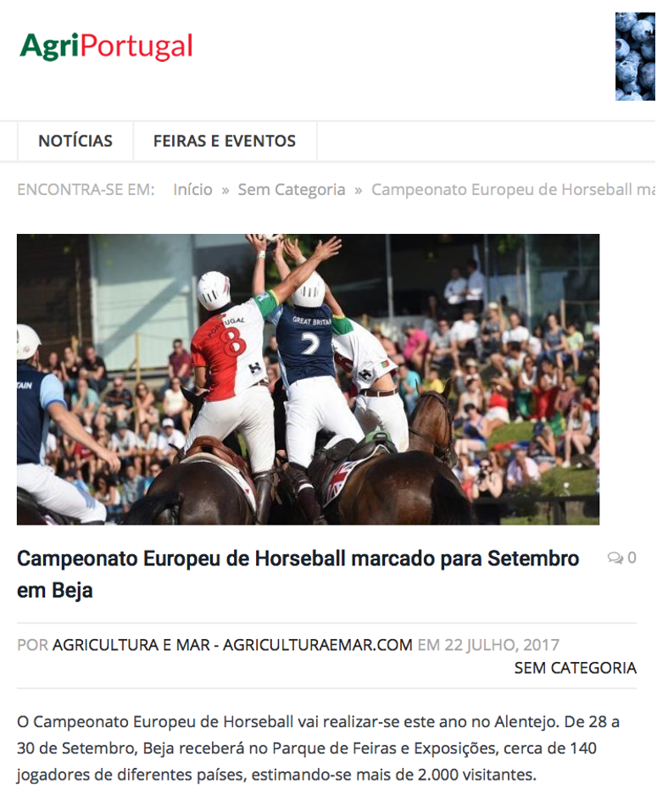Open the comments bubble icon

pos(615,558)
